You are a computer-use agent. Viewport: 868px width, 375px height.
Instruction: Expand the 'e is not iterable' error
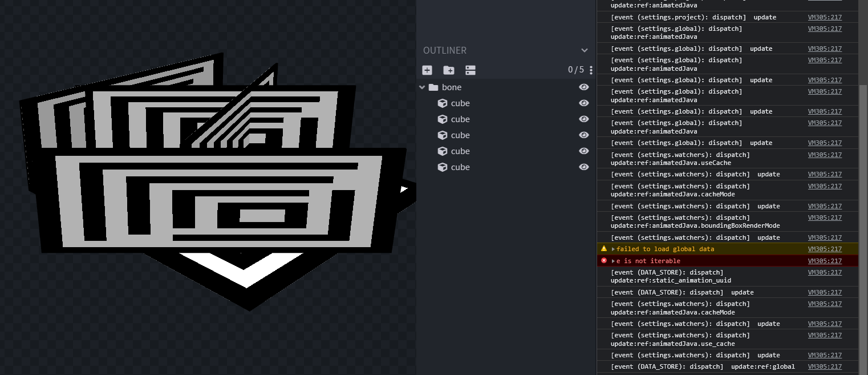click(613, 261)
